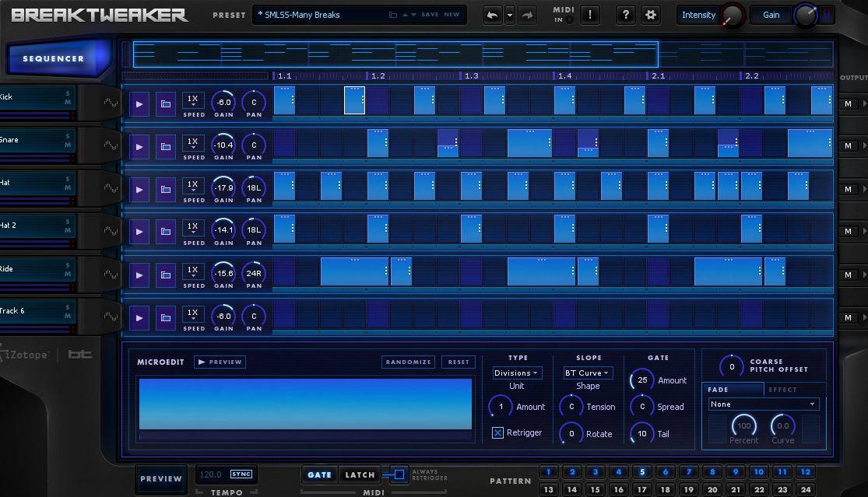Mute the Hat 2 track output
Screen dimensions: 868x497
pyautogui.click(x=848, y=231)
